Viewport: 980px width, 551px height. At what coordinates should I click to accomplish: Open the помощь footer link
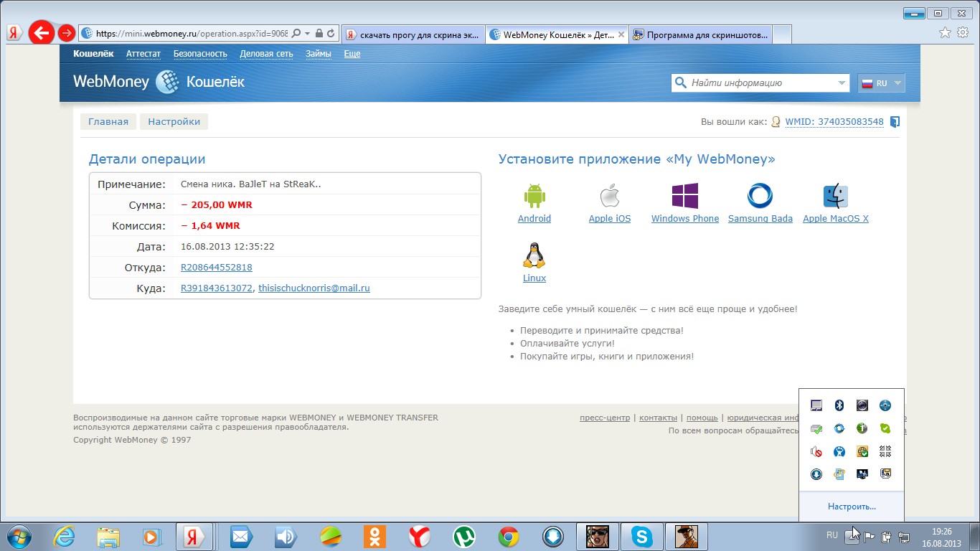(702, 418)
